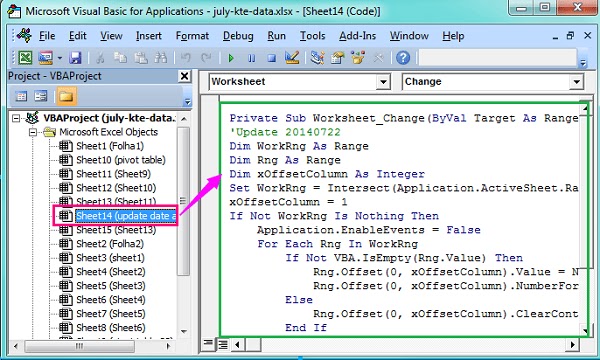Open the Edit menu
The image size is (600, 360).
pos(77,36)
